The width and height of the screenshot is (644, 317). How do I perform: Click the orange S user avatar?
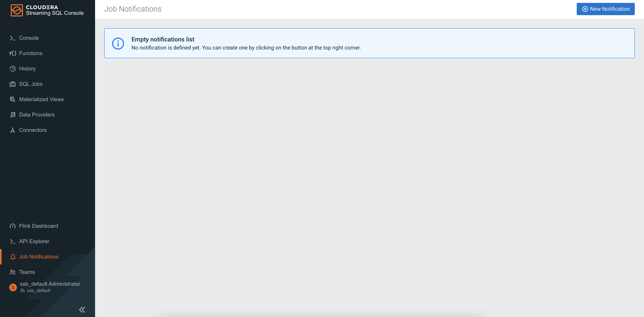[13, 287]
